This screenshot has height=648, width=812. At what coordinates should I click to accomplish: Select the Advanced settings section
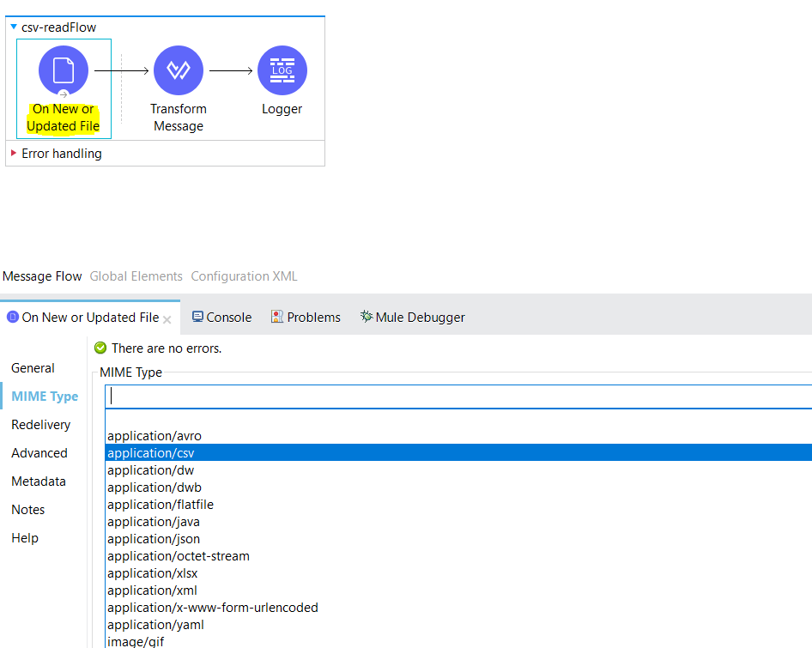click(39, 453)
